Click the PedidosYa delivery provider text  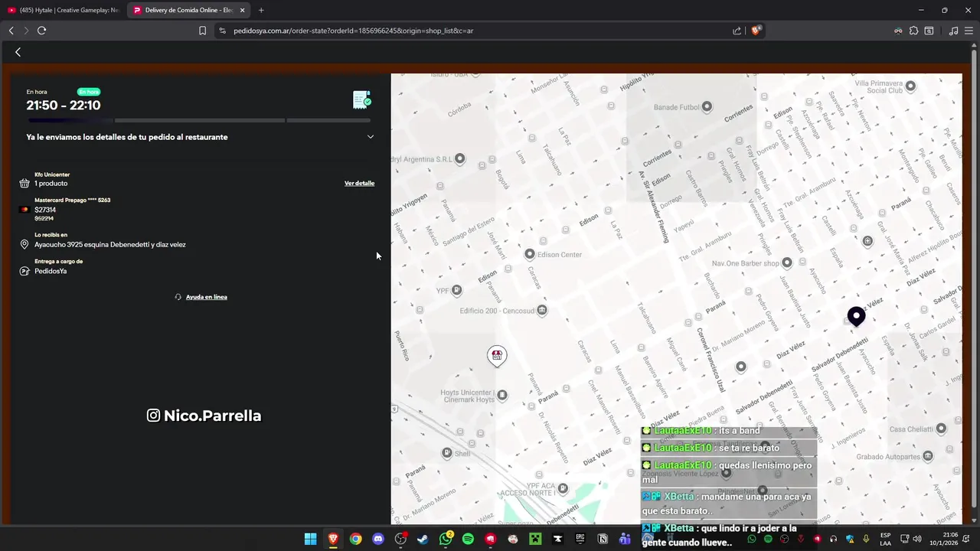tap(51, 271)
